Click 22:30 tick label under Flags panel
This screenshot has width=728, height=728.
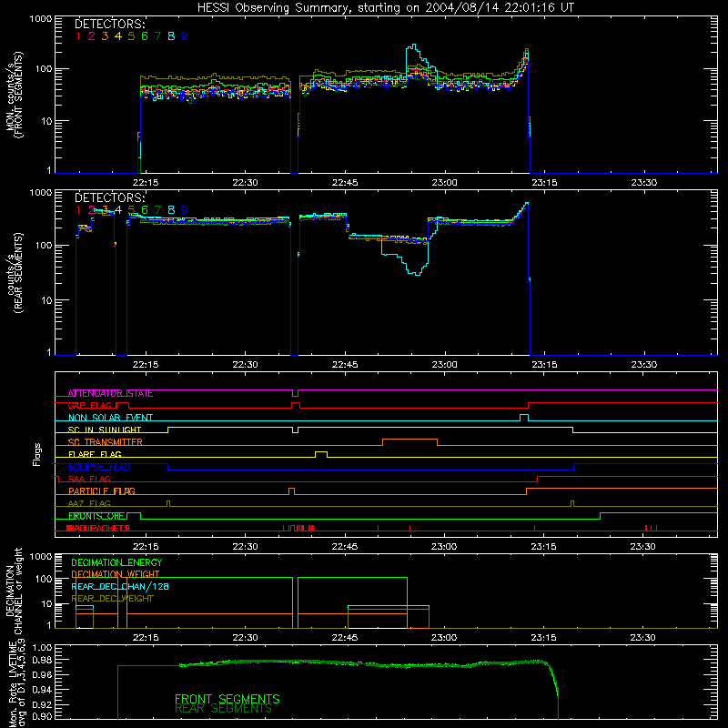click(x=245, y=547)
